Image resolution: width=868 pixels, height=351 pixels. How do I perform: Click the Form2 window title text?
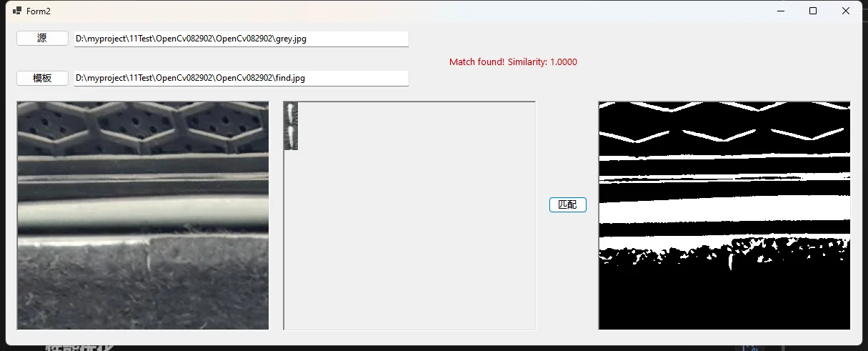coord(39,11)
